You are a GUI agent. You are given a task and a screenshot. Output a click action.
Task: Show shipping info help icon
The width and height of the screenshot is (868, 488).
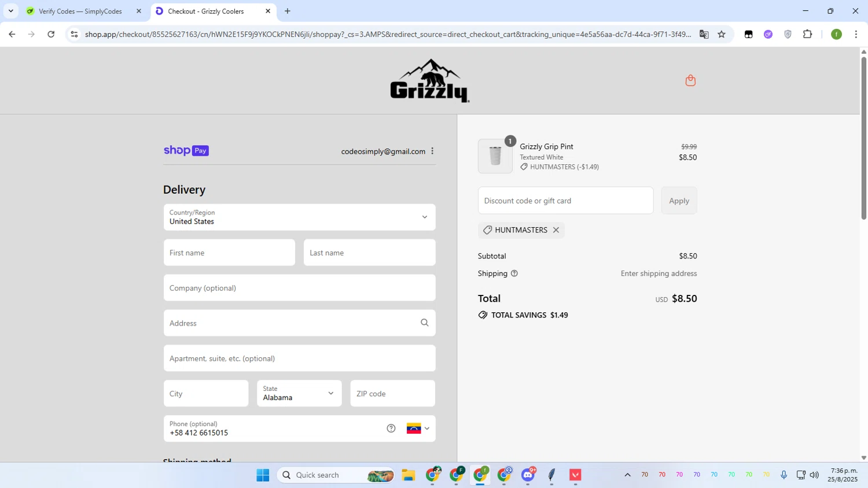tap(514, 273)
